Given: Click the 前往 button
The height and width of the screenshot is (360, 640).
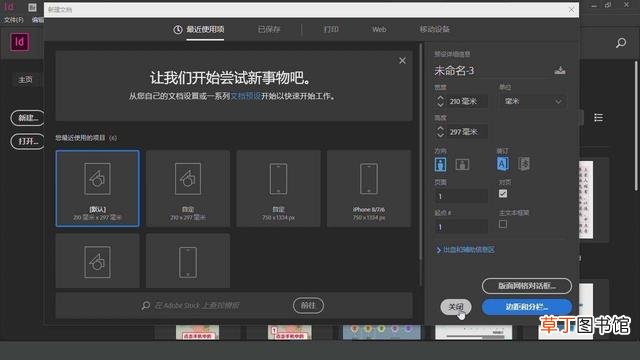Looking at the screenshot, I should pos(308,305).
